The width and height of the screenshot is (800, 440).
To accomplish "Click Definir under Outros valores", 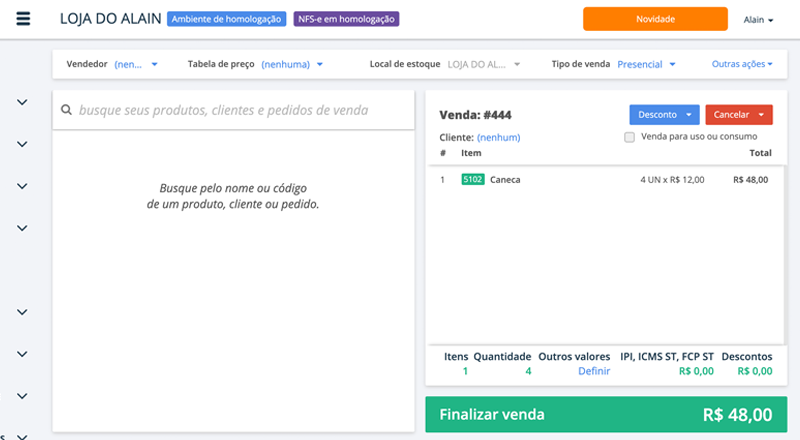I will pyautogui.click(x=593, y=371).
